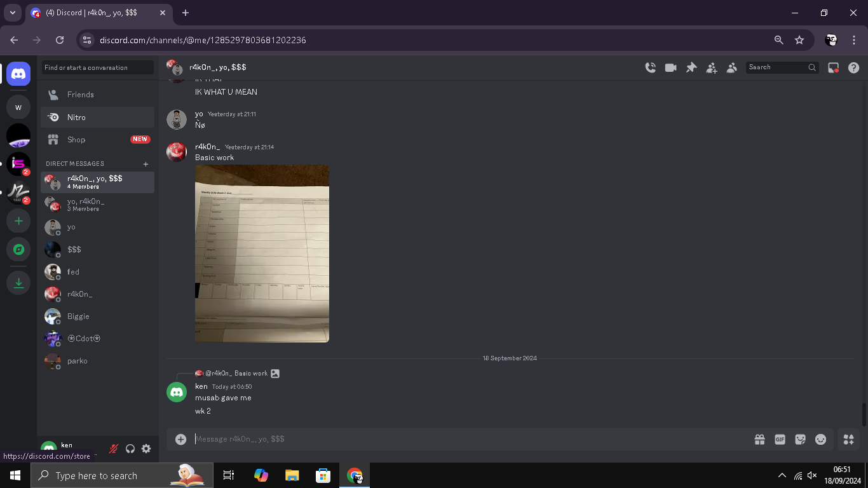The height and width of the screenshot is (488, 868).
Task: Open the Nitro page
Action: (98, 117)
